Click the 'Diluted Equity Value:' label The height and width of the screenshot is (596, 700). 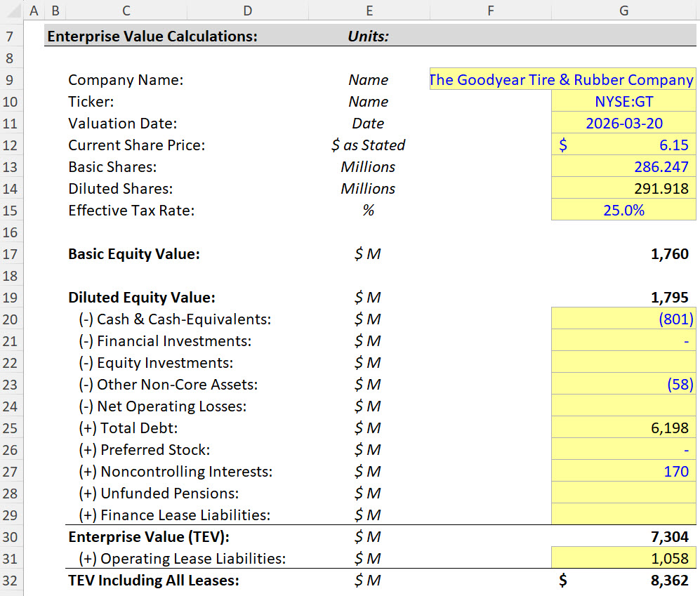click(x=142, y=298)
